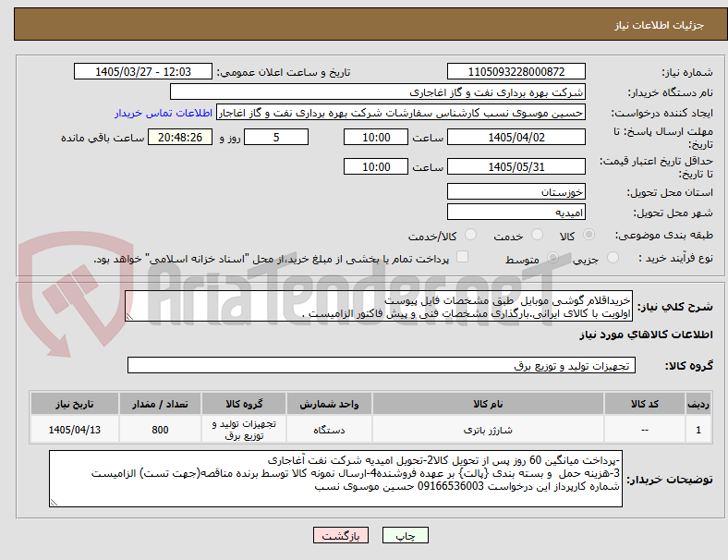Select the کالا/خدمت radio button
Viewport: 728px width, 560px height.
coord(471,235)
